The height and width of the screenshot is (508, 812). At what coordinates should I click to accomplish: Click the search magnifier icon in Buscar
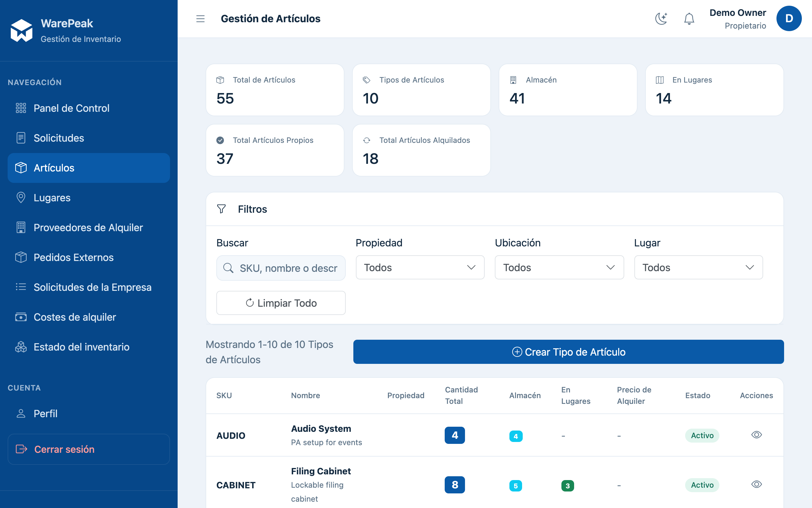[x=228, y=268]
